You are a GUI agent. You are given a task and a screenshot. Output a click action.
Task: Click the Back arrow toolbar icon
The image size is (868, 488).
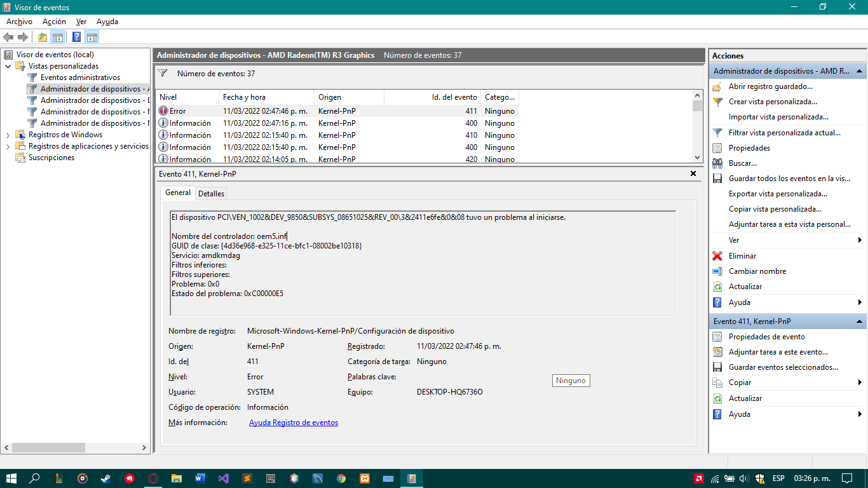point(8,37)
